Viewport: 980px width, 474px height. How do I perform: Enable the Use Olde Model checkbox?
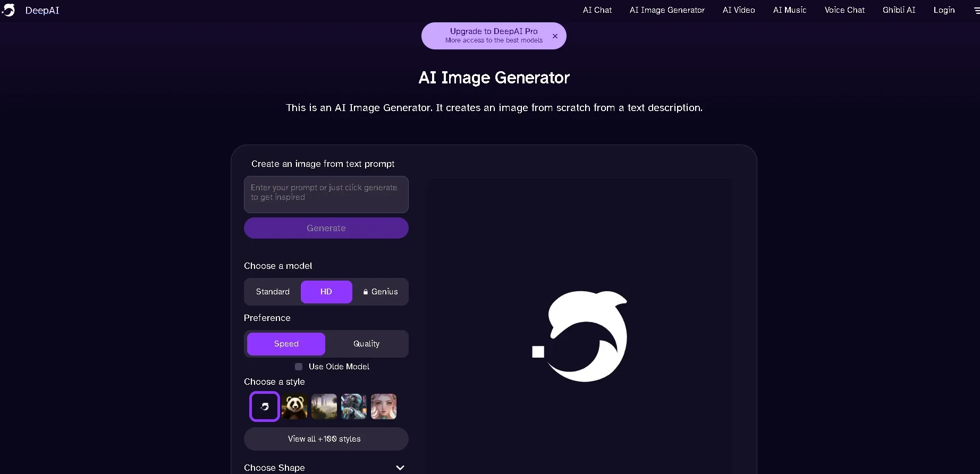click(299, 367)
